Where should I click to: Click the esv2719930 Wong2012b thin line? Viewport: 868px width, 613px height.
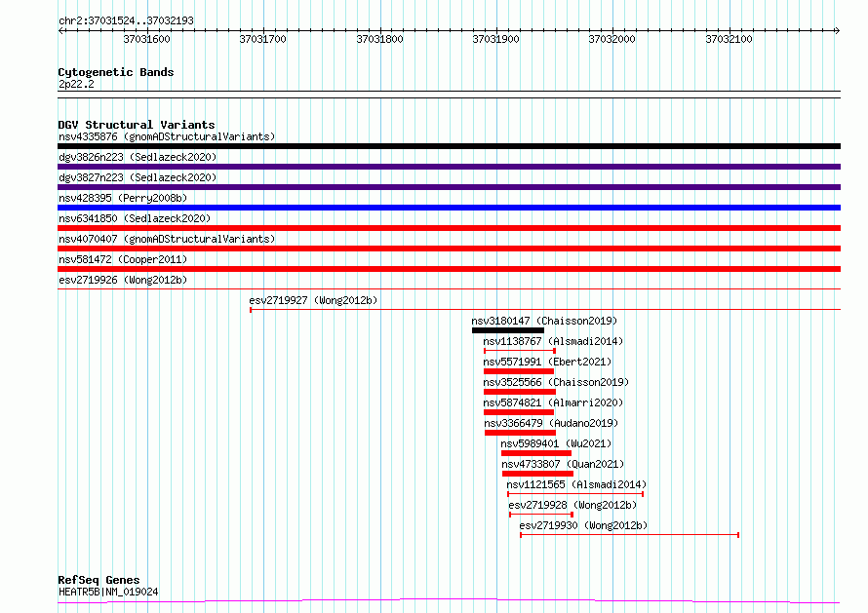(629, 534)
